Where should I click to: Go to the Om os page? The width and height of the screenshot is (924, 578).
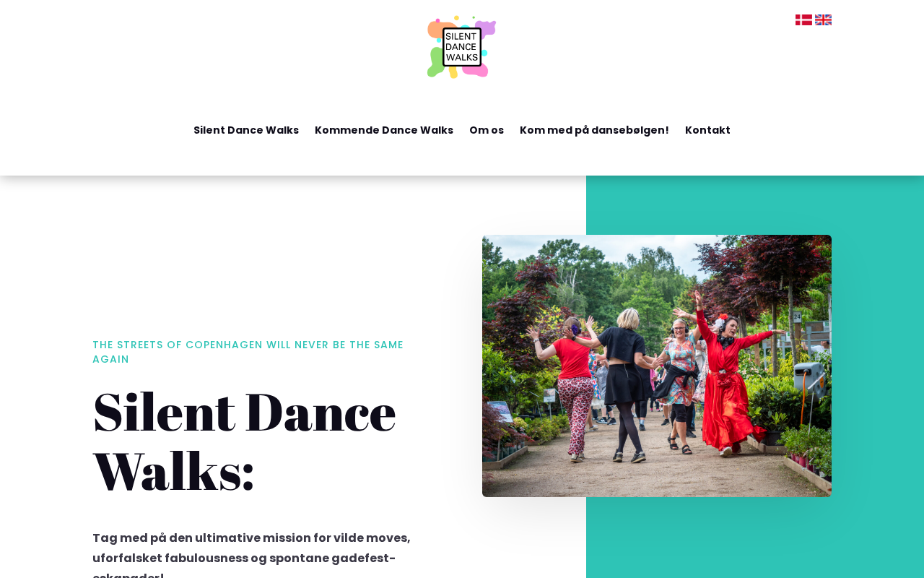(487, 130)
